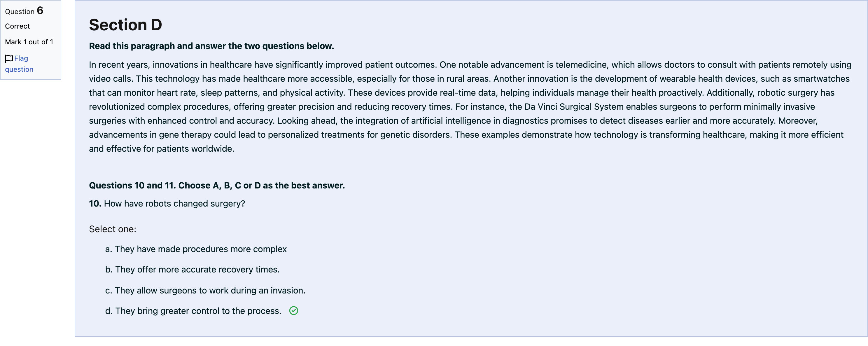Click the green correct checkmark icon
868x346 pixels.
click(x=293, y=311)
